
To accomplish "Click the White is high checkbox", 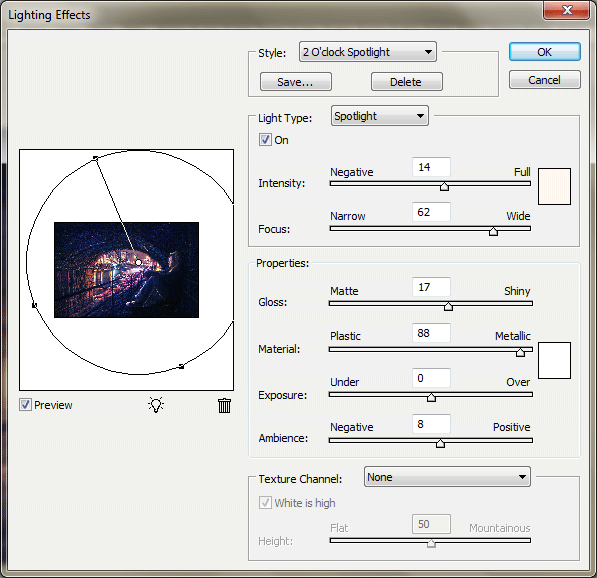I will point(265,503).
